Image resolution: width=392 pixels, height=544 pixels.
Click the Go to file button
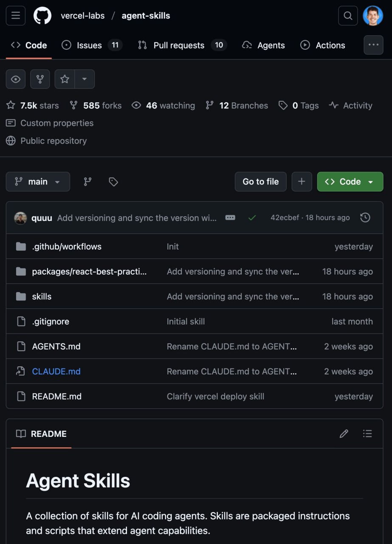coord(260,182)
